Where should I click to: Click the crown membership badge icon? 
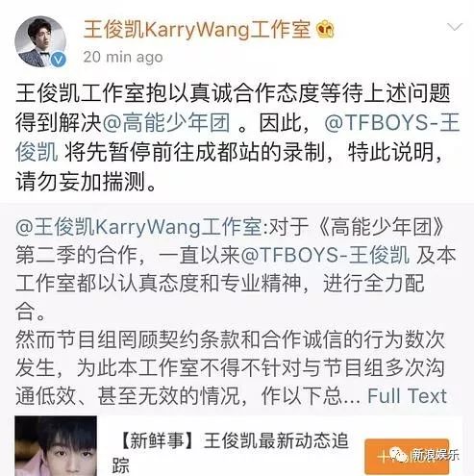(x=326, y=30)
